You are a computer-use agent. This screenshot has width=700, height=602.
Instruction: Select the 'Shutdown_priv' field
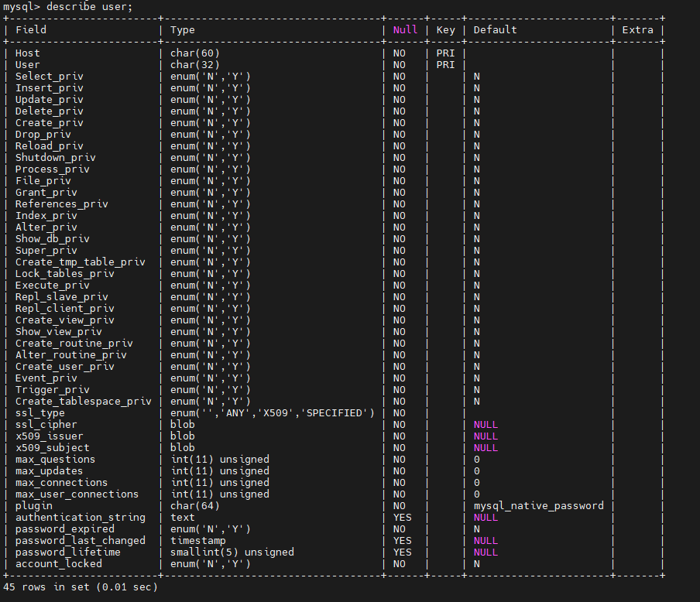click(x=55, y=158)
